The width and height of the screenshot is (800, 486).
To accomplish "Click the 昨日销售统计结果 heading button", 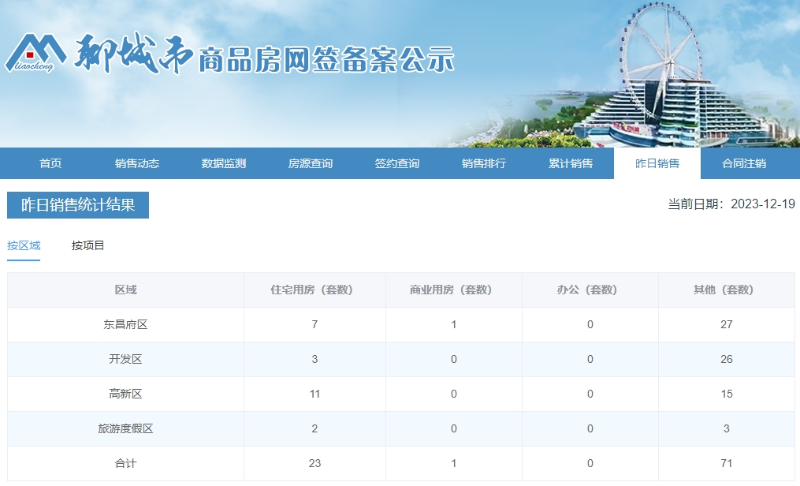I will [78, 205].
